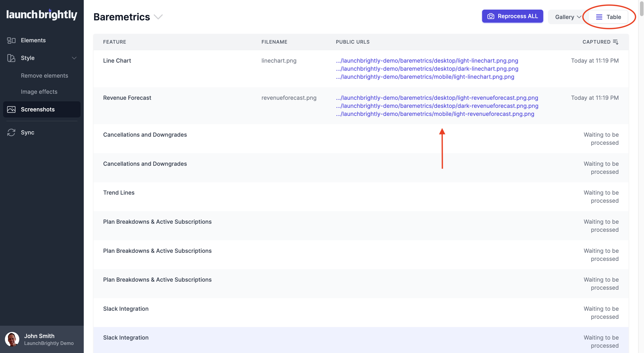
Task: Click the Captured sort-descending icon
Action: (616, 42)
